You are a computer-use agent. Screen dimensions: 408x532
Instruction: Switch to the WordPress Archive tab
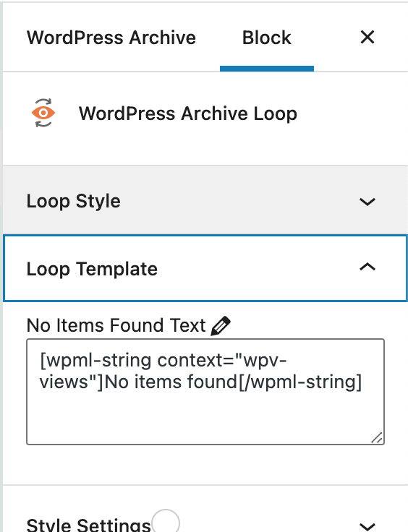(111, 38)
